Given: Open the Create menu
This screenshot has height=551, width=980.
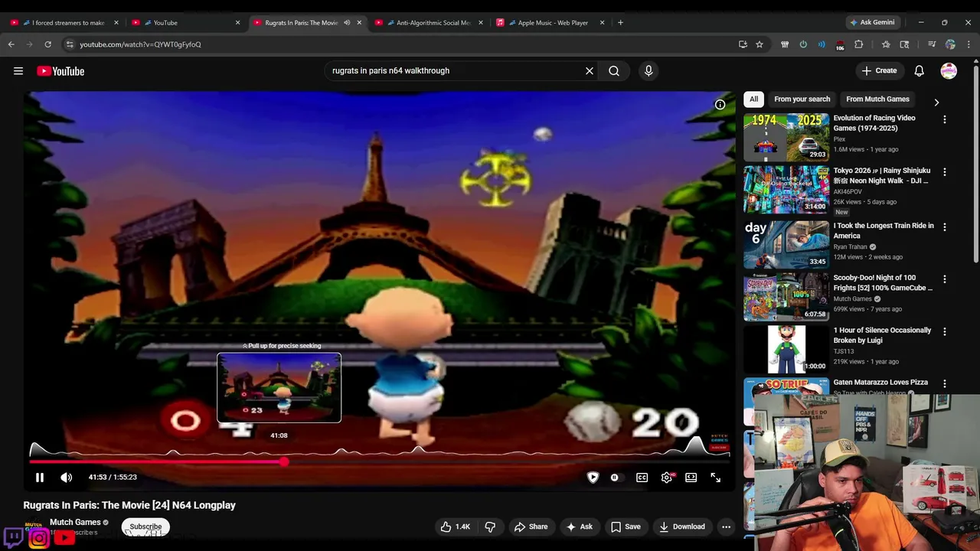Looking at the screenshot, I should (x=879, y=70).
